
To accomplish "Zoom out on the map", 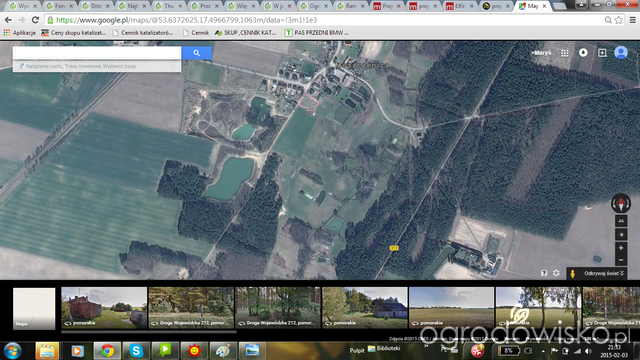I will point(621,260).
